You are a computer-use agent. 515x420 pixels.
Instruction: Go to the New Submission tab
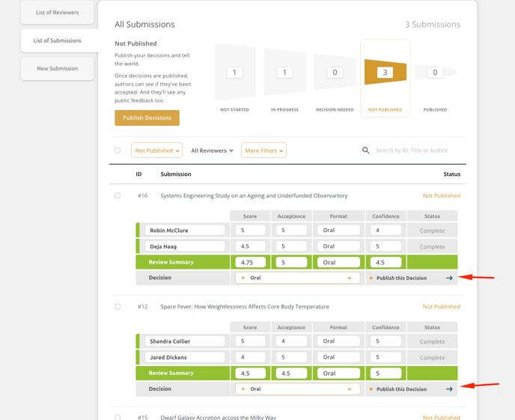click(x=58, y=69)
